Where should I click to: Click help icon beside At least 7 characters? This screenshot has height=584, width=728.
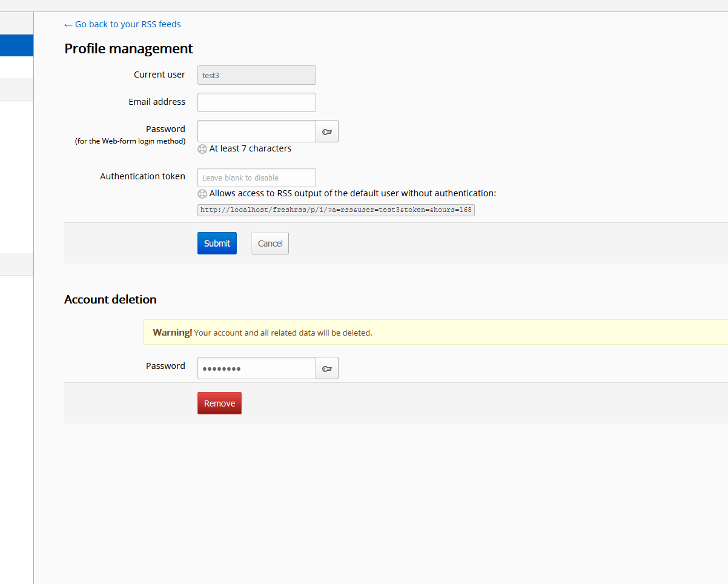click(x=202, y=149)
